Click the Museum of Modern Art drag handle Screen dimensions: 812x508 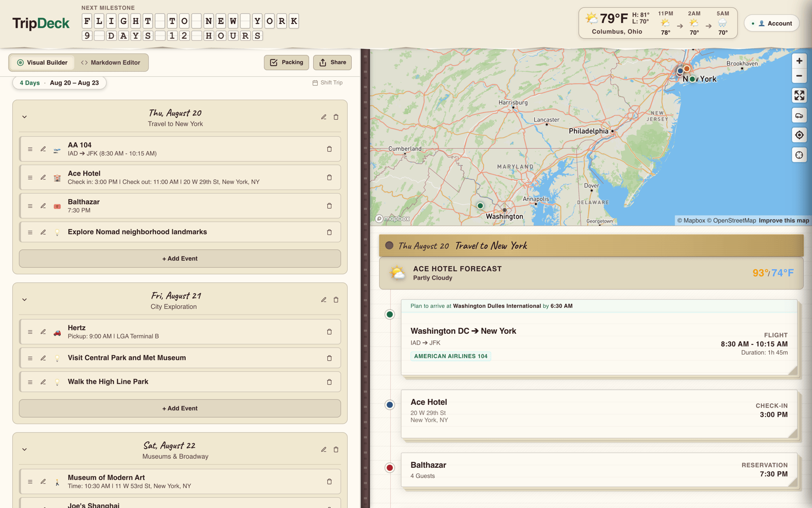30,482
